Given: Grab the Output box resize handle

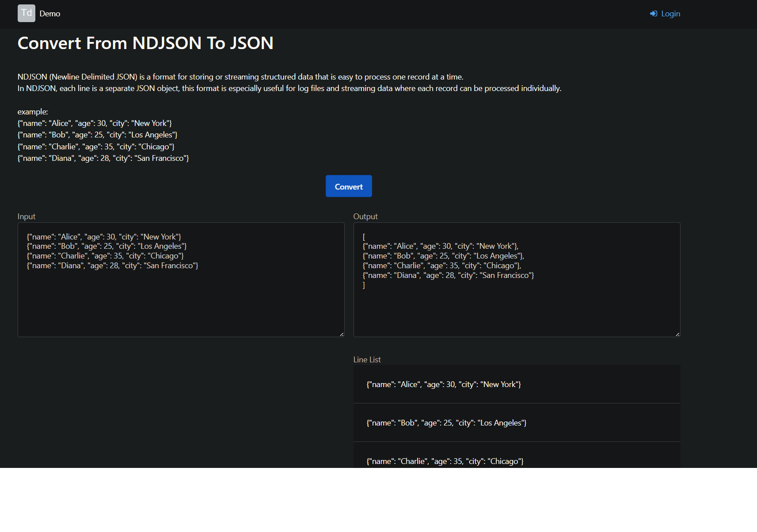Looking at the screenshot, I should click(677, 334).
